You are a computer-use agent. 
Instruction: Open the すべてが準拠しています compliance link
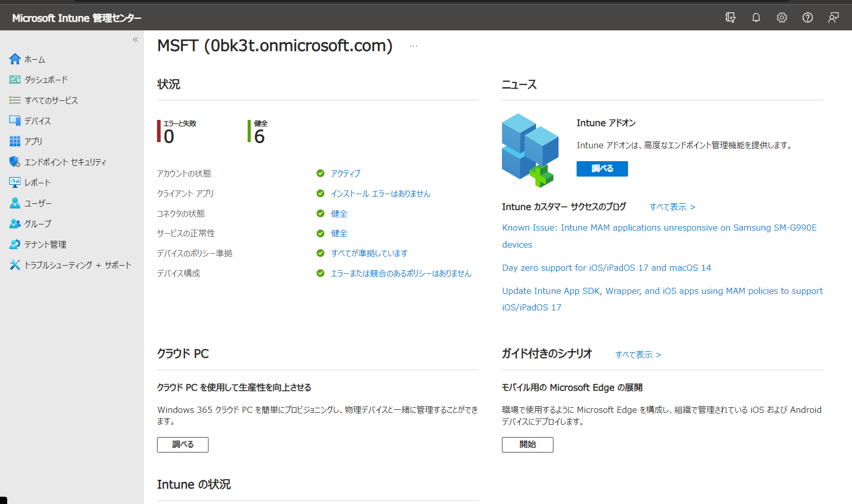[x=369, y=253]
